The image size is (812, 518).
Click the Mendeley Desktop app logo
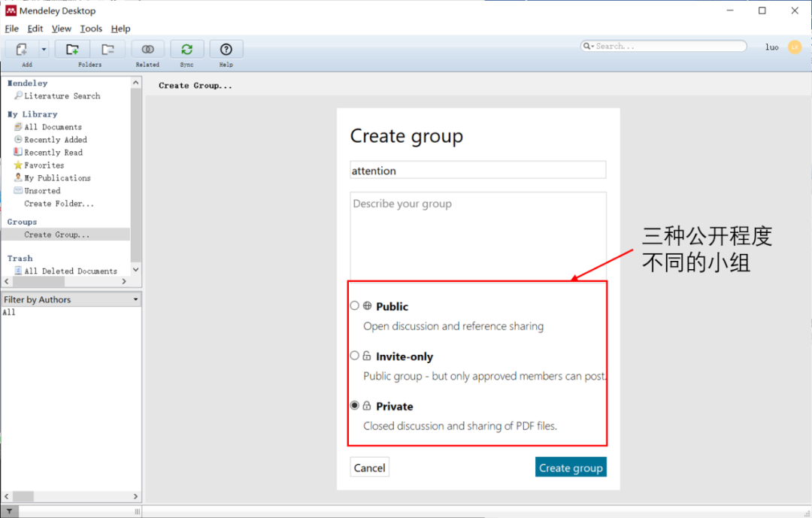click(11, 11)
